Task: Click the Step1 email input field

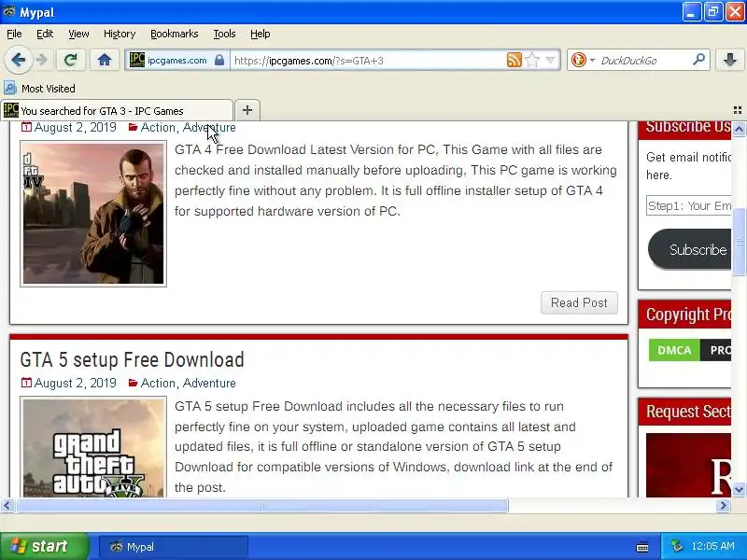Action: (x=689, y=205)
